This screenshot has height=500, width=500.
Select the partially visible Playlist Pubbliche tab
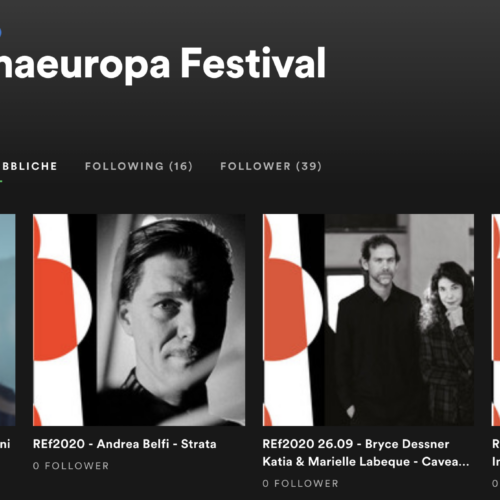29,166
